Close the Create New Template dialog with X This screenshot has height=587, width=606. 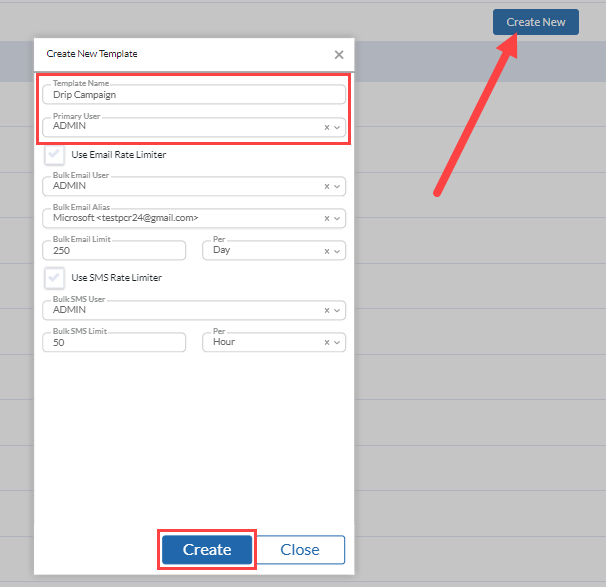click(x=339, y=54)
